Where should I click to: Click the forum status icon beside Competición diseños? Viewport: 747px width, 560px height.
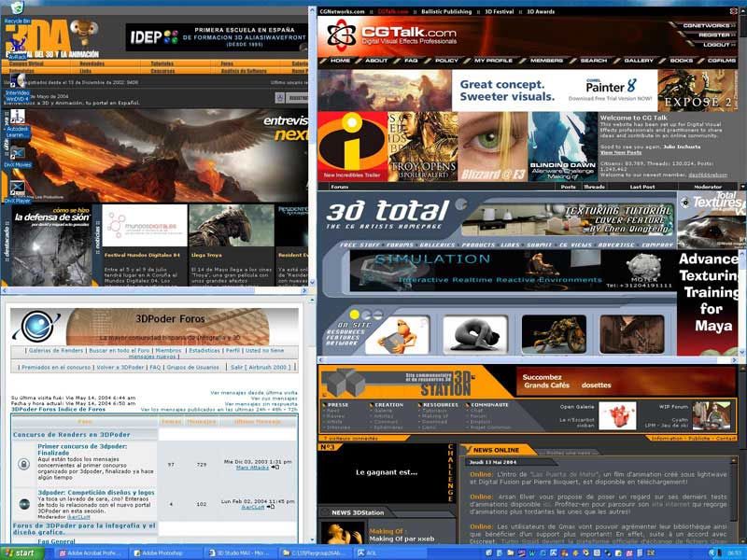coord(24,504)
